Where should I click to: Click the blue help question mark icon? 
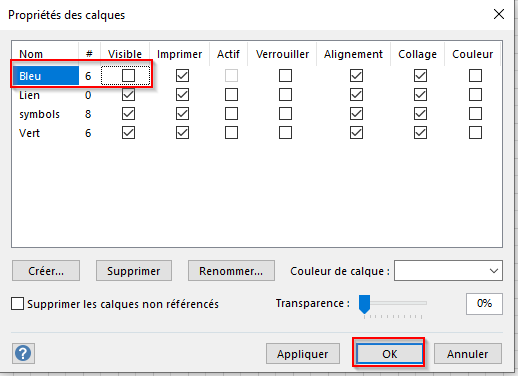coord(23,353)
